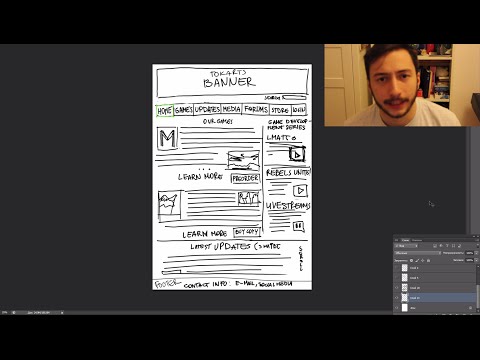Switch to the Слои (Layers) tab
Screen dimensions: 480x360
[405, 240]
